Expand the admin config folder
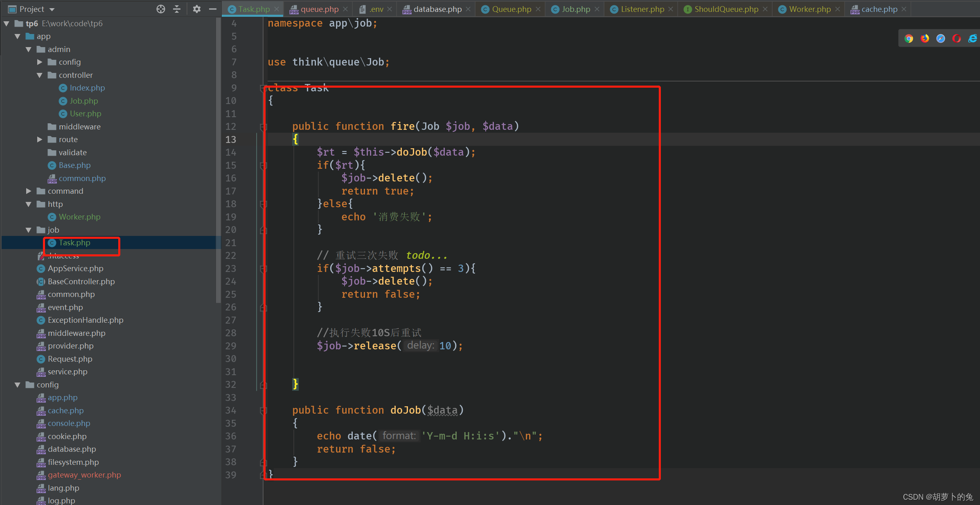This screenshot has height=505, width=980. [x=40, y=62]
